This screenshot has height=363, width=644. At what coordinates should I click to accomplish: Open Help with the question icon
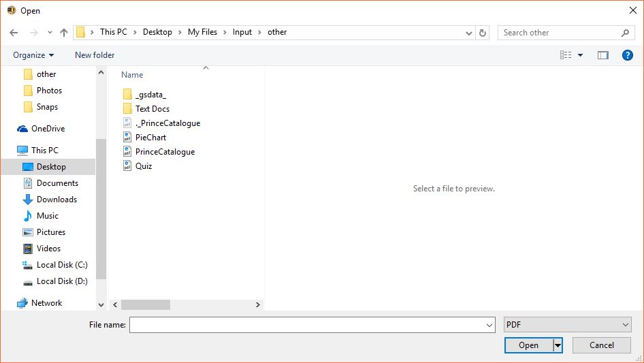click(x=627, y=55)
